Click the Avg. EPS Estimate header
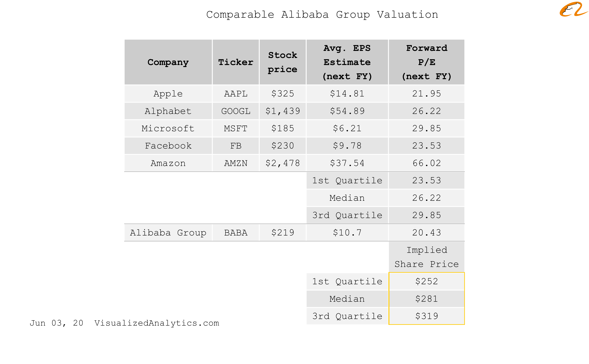The image size is (589, 364). (x=347, y=62)
